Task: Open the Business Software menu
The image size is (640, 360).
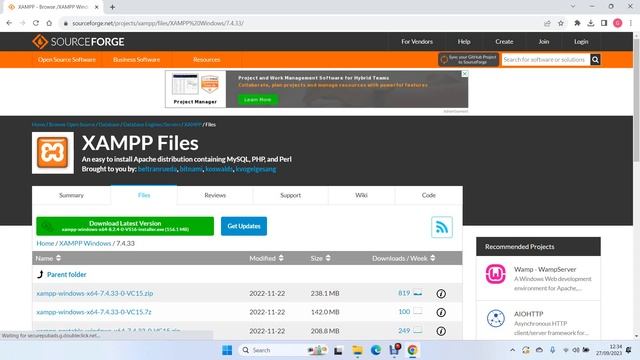Action: tap(136, 60)
